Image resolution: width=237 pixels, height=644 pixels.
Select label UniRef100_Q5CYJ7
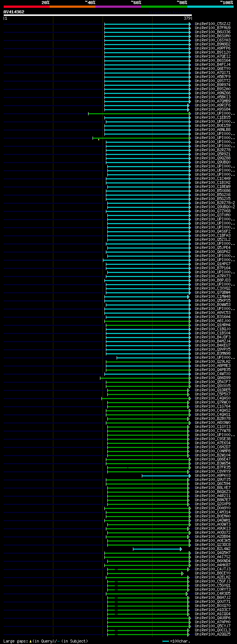pos(213,626)
